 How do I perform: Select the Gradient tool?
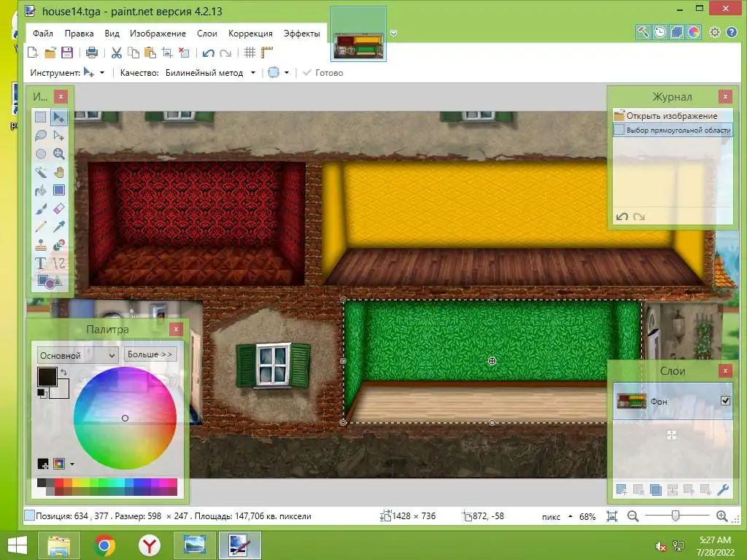point(58,190)
